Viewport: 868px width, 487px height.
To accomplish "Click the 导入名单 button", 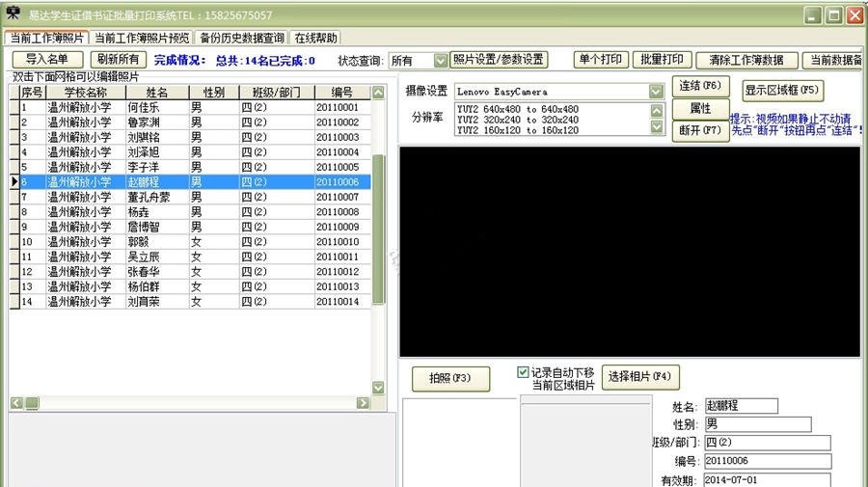I will (x=47, y=60).
